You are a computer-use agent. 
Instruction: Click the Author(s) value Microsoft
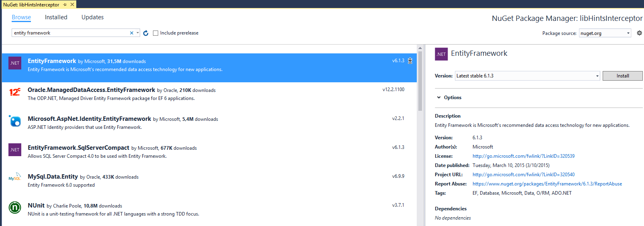483,147
